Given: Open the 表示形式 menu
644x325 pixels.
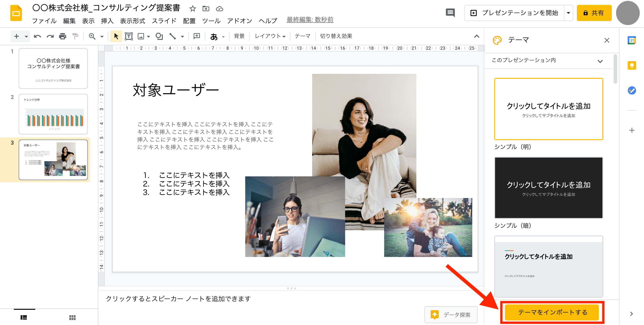Looking at the screenshot, I should [x=133, y=21].
